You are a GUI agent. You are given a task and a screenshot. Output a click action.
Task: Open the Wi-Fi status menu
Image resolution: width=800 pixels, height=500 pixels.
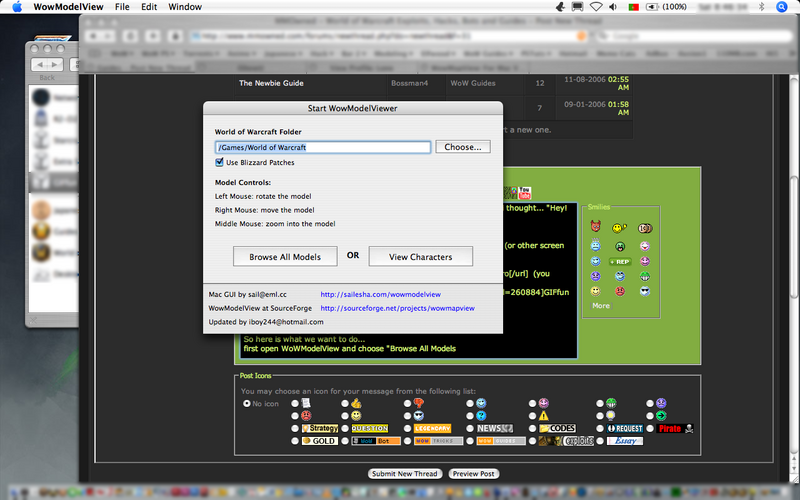coord(595,7)
